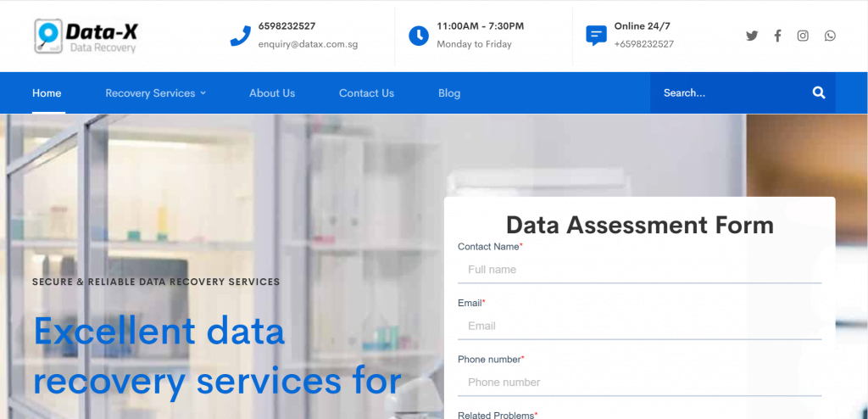This screenshot has width=868, height=419.
Task: Click the Contact Name field label
Action: (490, 247)
